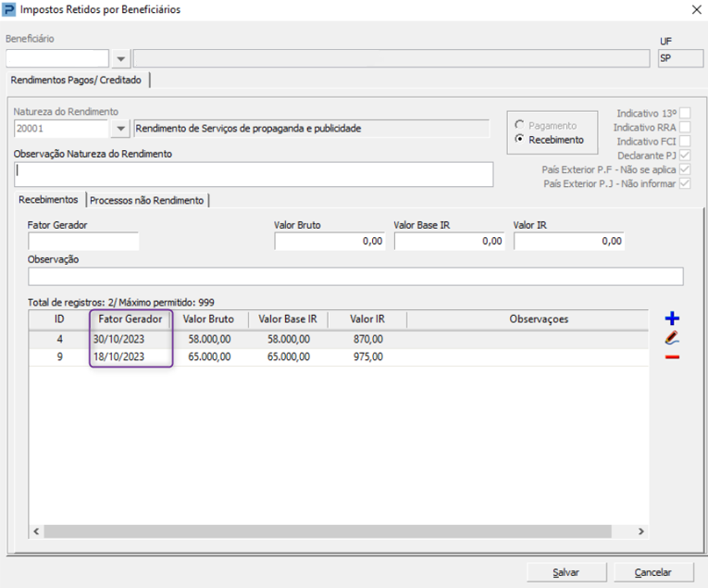The image size is (708, 588).
Task: Open the Beneficiário dropdown arrow
Action: [x=120, y=59]
